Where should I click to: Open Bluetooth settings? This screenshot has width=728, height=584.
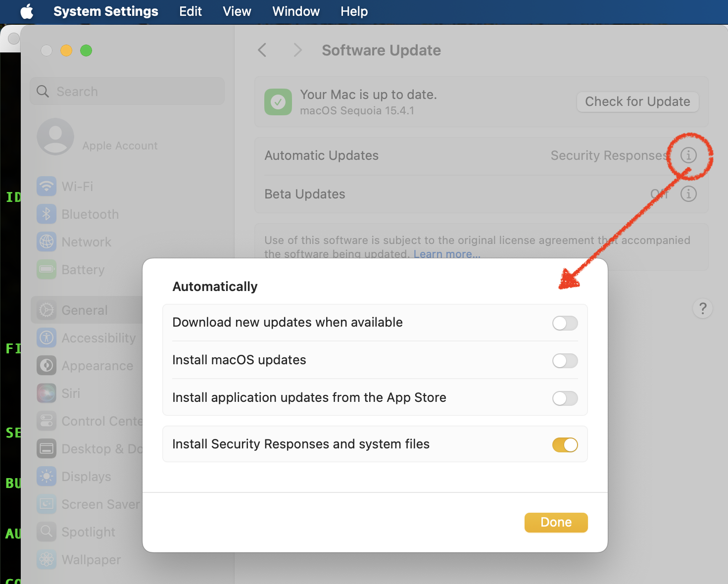pos(90,214)
